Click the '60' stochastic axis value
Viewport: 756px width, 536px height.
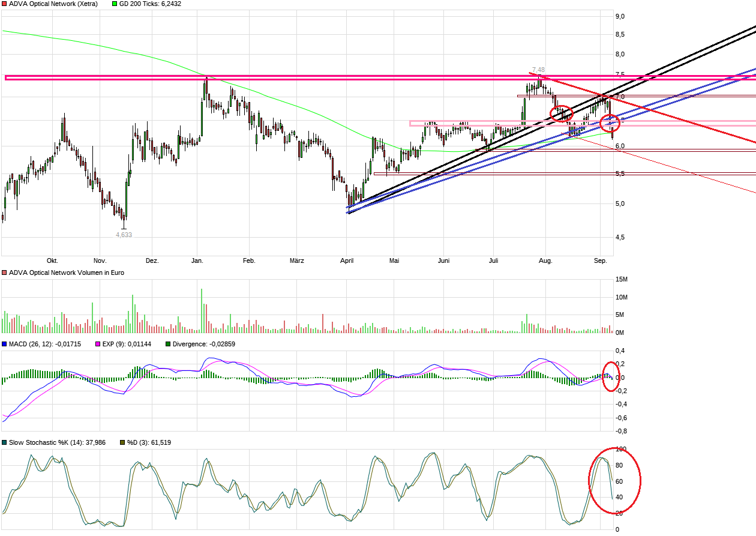619,481
